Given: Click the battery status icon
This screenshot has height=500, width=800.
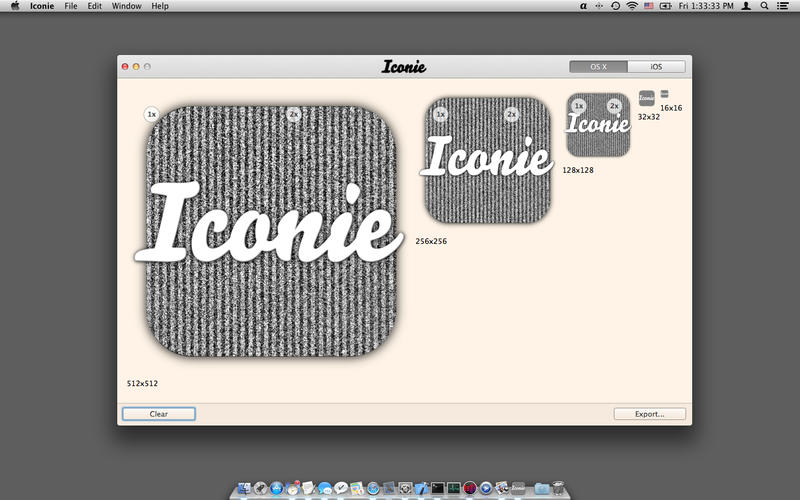Looking at the screenshot, I should coord(665,6).
